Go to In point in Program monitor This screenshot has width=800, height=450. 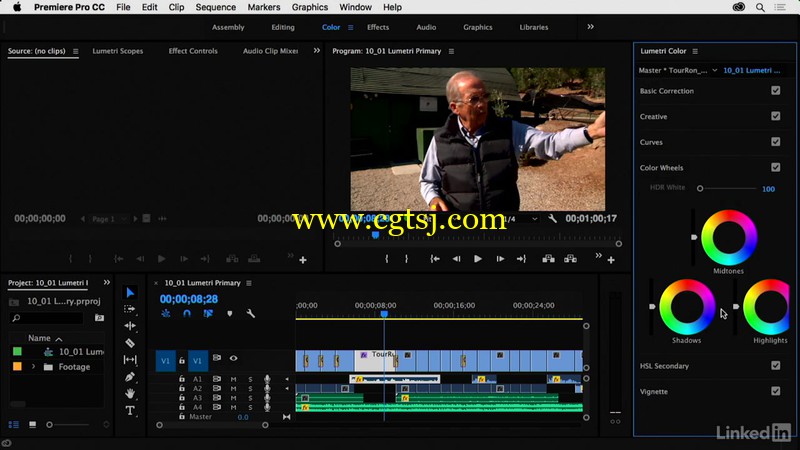pyautogui.click(x=435, y=259)
